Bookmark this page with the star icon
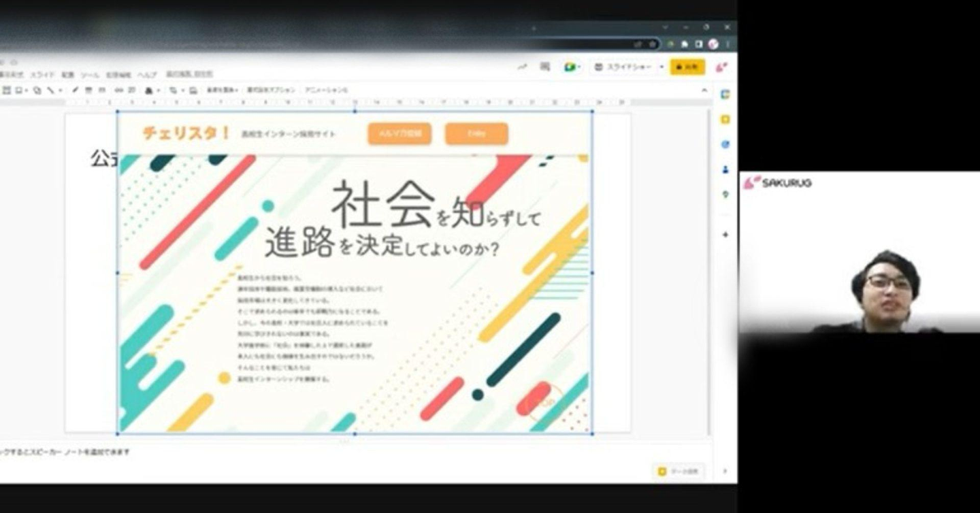Image resolution: width=980 pixels, height=513 pixels. (x=652, y=44)
